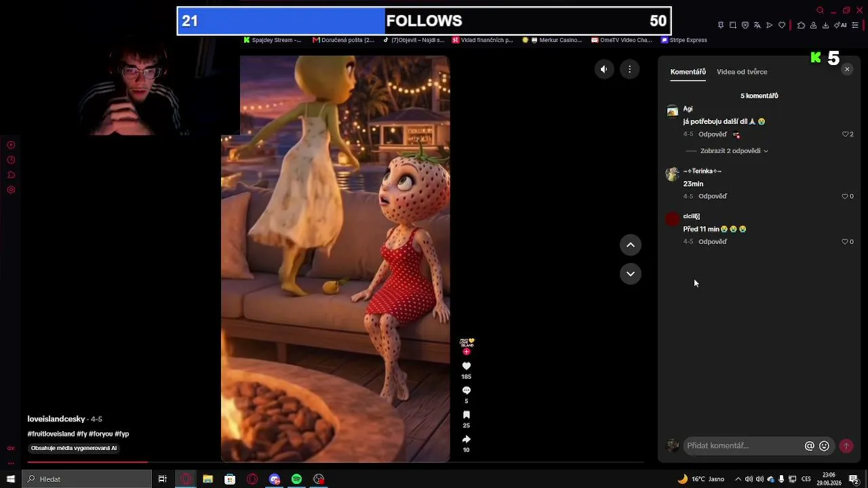The image size is (868, 488).
Task: Open the sidebar settings gear icon
Action: tap(11, 190)
